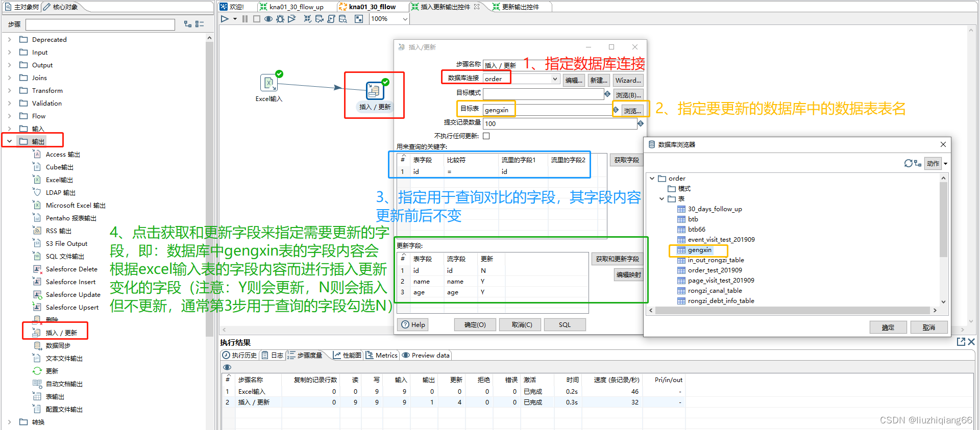The image size is (980, 430).
Task: Stop the transformation with the square icon
Action: pyautogui.click(x=257, y=19)
